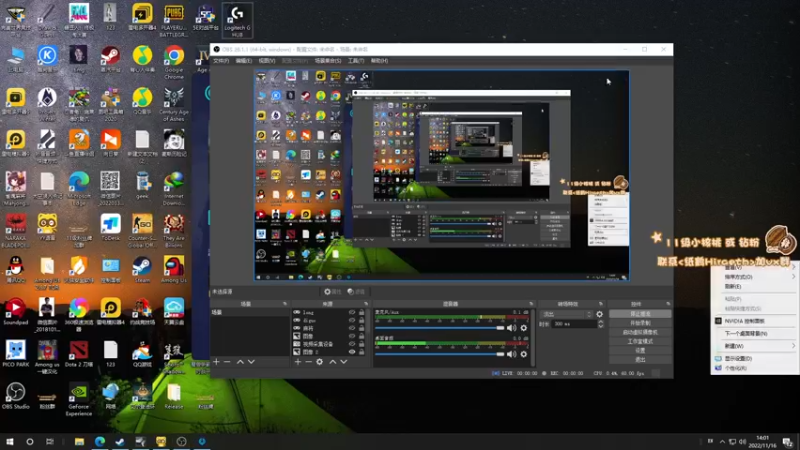Select the GeForce Experience desktop icon
Image resolution: width=800 pixels, height=450 pixels.
pyautogui.click(x=79, y=399)
